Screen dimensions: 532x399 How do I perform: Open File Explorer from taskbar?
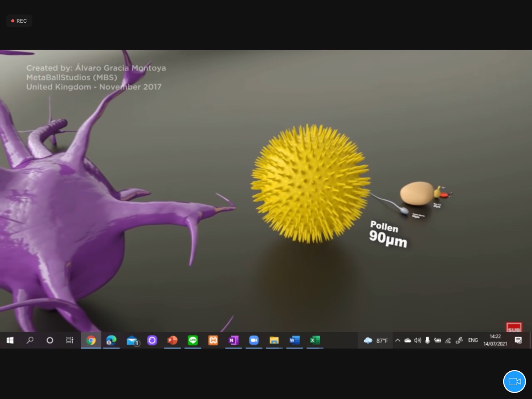(274, 340)
